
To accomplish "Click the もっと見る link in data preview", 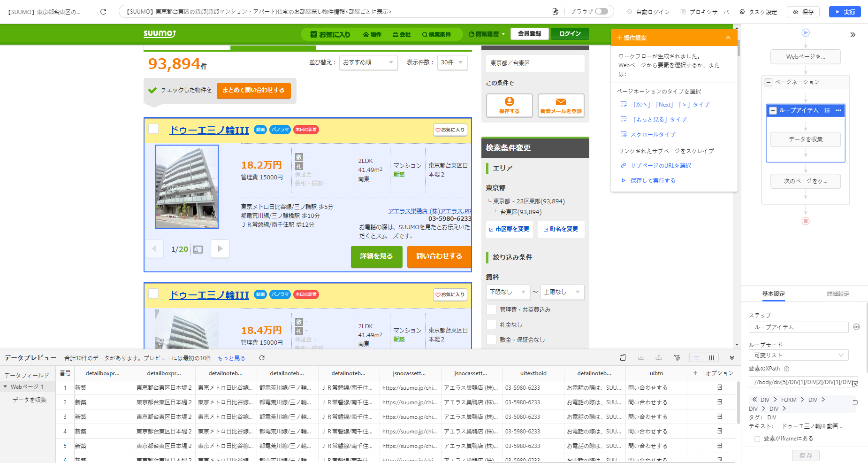I will 231,358.
